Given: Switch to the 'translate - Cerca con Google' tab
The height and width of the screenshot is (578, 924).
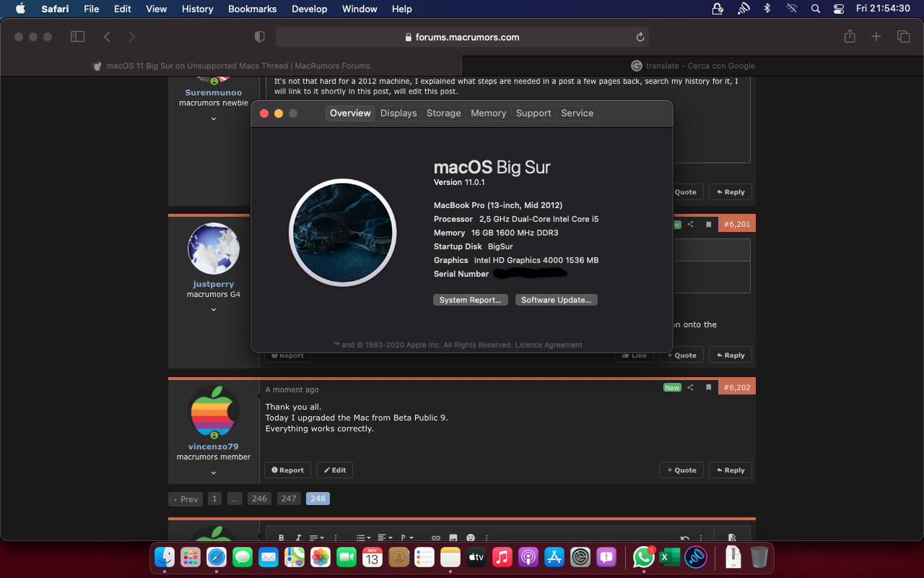Looking at the screenshot, I should [693, 66].
